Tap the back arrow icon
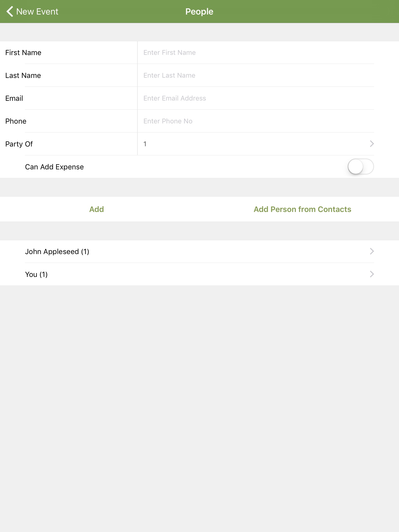Viewport: 399px width, 532px height. (10, 12)
